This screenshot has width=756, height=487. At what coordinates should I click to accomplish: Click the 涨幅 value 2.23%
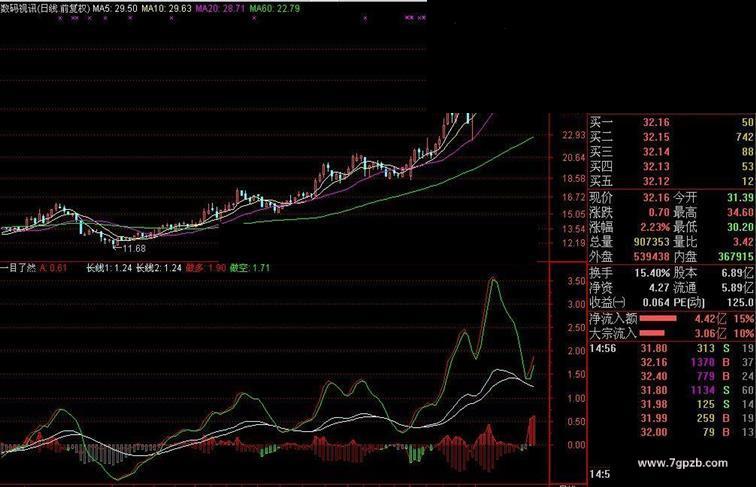click(655, 227)
